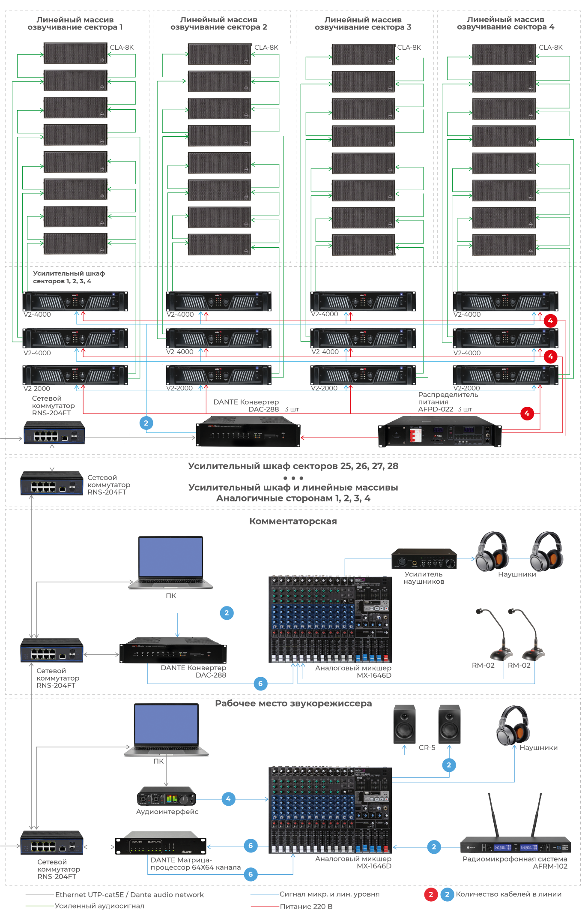Click the Аудиоинтерфейс device
Image resolution: width=585 pixels, height=924 pixels.
[x=167, y=796]
